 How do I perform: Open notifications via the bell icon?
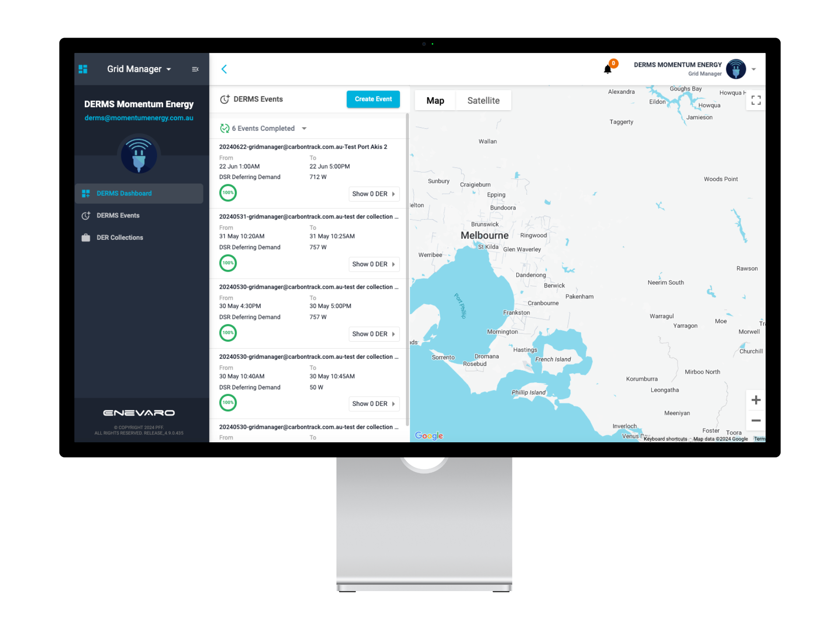click(607, 69)
